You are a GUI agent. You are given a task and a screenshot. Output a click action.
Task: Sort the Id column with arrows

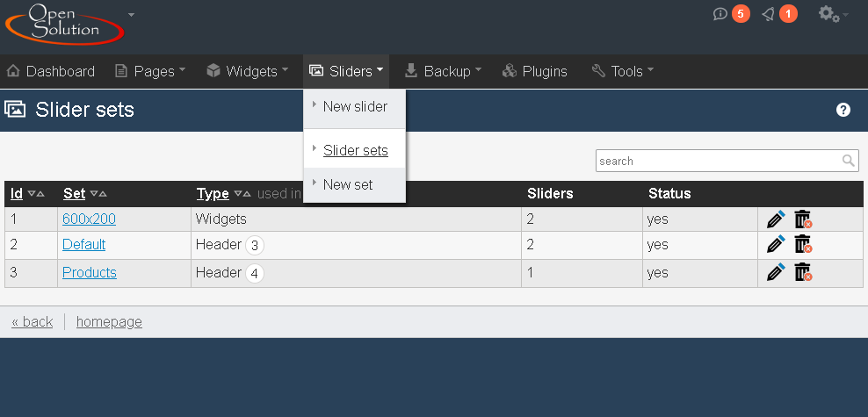point(36,193)
